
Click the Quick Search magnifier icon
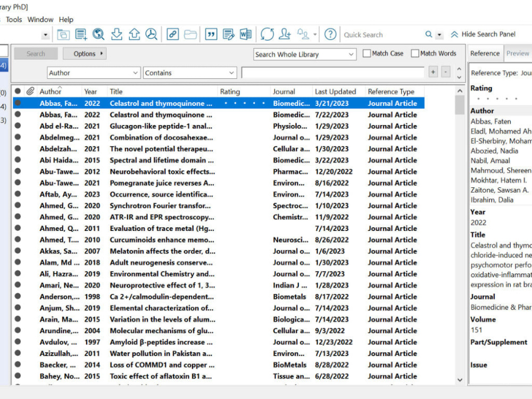click(428, 34)
